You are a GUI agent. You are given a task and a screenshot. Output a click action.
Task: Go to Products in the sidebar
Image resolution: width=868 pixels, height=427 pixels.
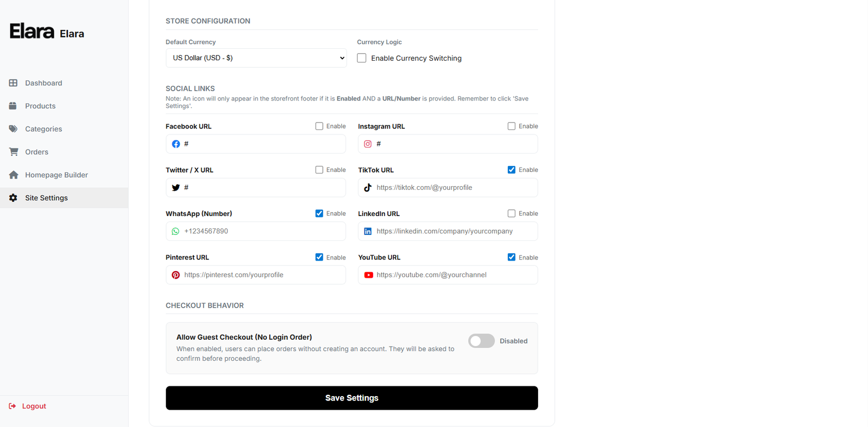pos(64,106)
